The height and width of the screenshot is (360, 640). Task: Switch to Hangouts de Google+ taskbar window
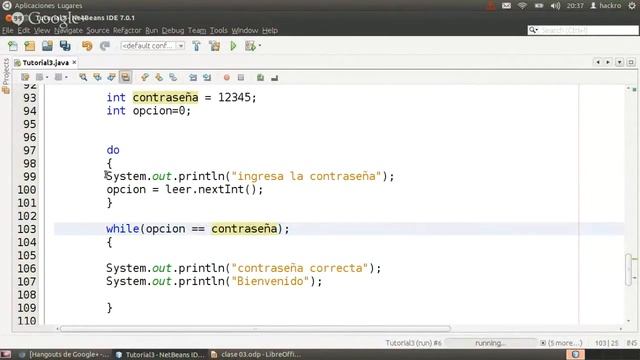coord(65,354)
